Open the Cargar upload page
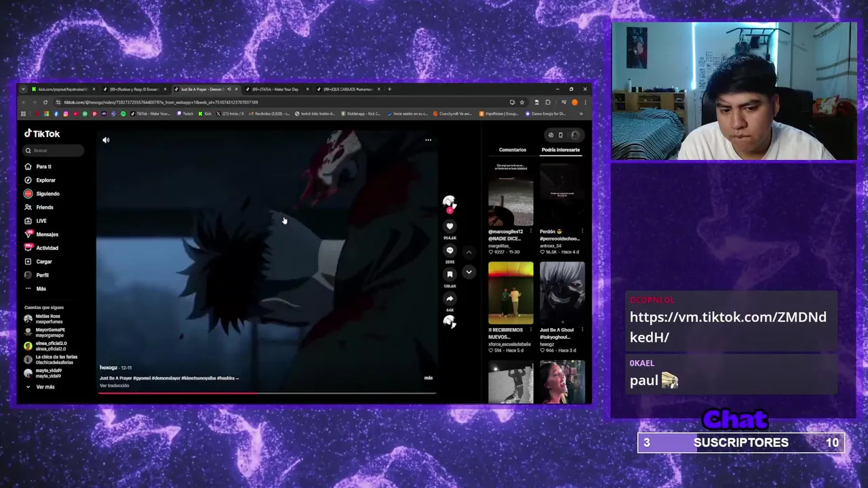868x488 pixels. (x=38, y=262)
